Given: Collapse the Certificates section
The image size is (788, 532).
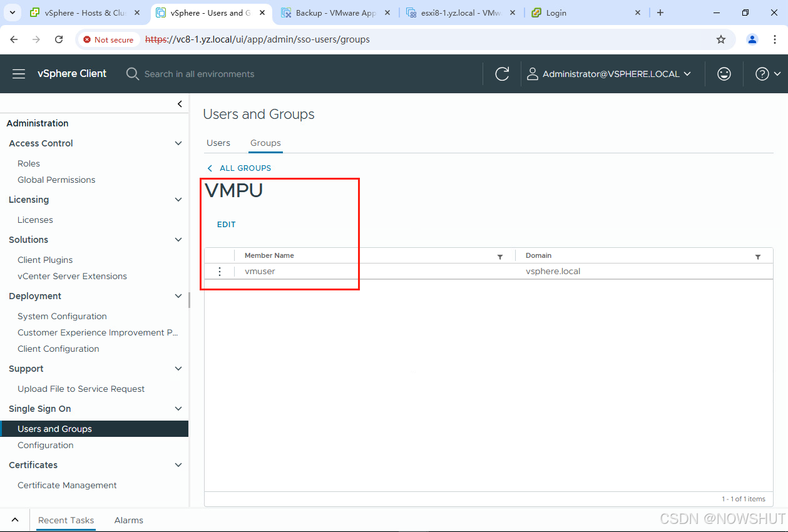Looking at the screenshot, I should tap(178, 465).
